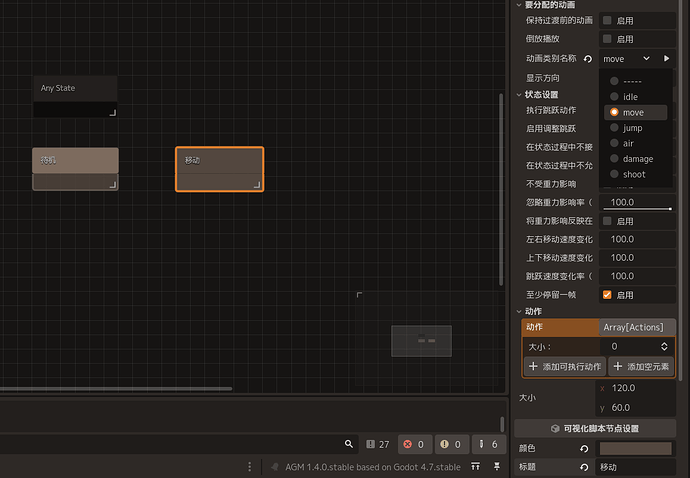Click the 显示方向 property label

tap(543, 78)
